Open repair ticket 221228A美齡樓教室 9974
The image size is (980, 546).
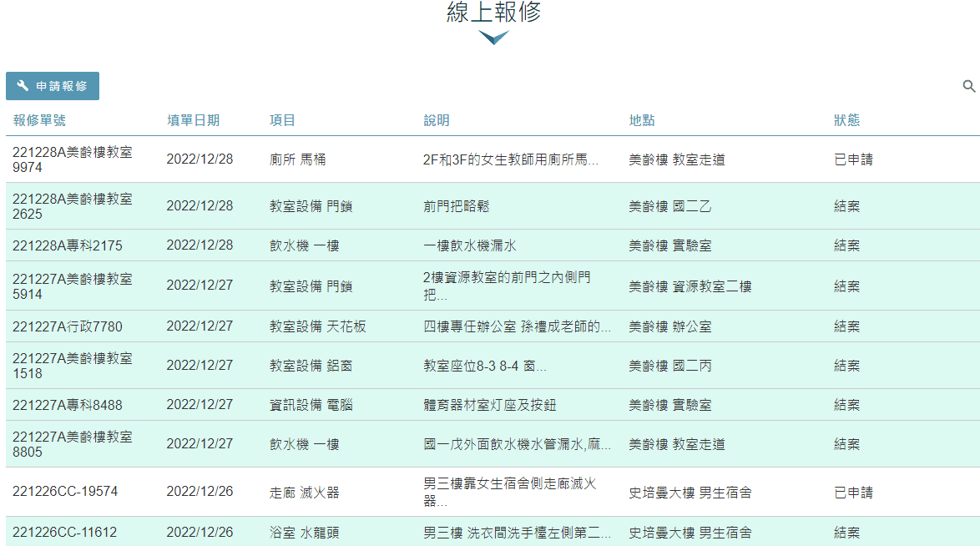coord(73,159)
